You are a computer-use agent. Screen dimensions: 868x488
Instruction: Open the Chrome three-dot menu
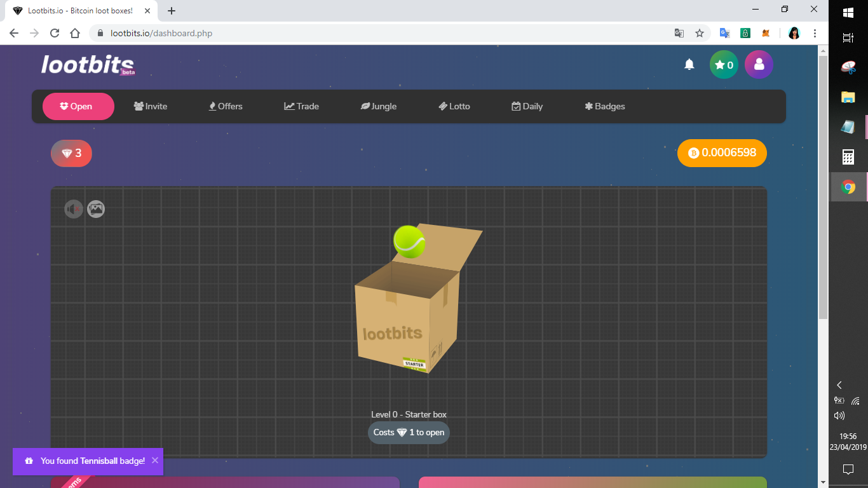coord(815,33)
